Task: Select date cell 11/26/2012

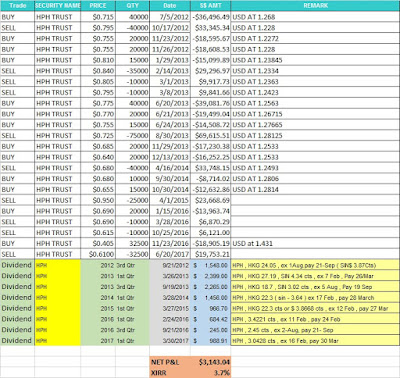Action: click(x=170, y=49)
